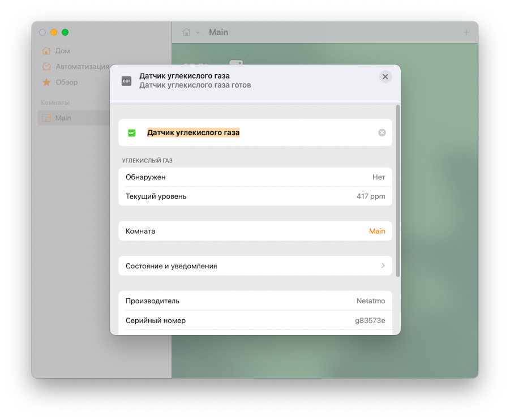This screenshot has height=420, width=510.
Task: Click the Текущий уровень 417 ppm row
Action: click(x=255, y=196)
